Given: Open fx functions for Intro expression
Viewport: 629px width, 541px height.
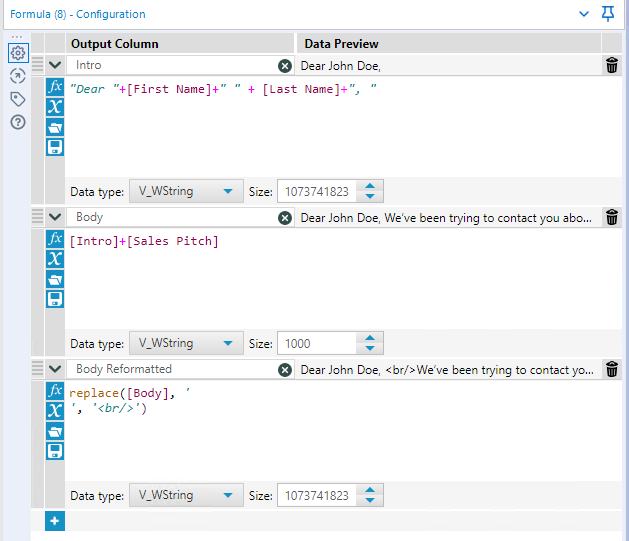Looking at the screenshot, I should pyautogui.click(x=55, y=87).
